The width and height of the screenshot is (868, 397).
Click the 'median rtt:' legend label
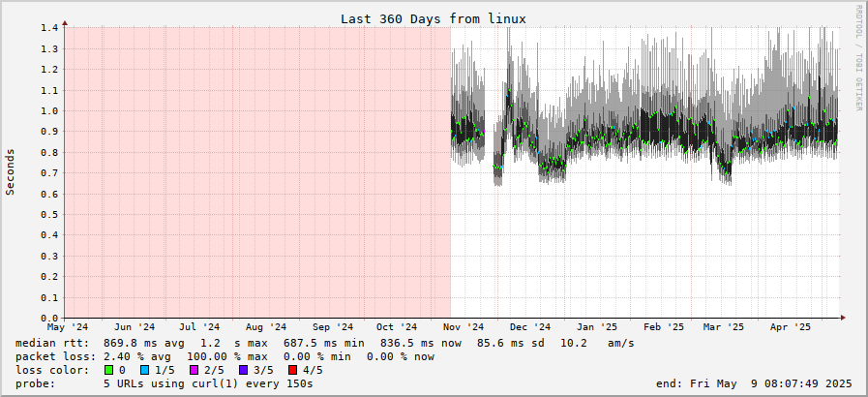52,344
